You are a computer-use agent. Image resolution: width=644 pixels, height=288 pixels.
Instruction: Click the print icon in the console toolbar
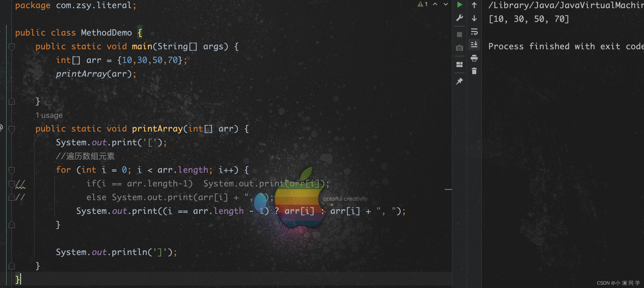pos(474,58)
